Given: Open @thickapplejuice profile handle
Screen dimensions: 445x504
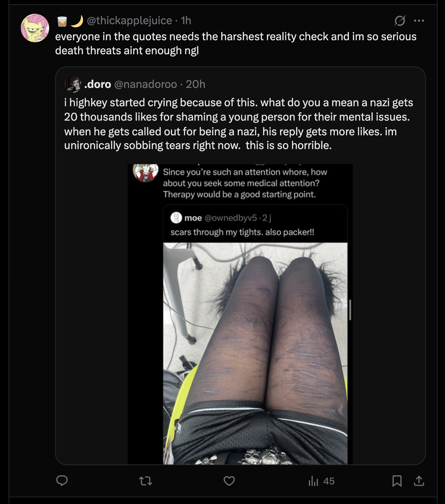Looking at the screenshot, I should coord(129,20).
